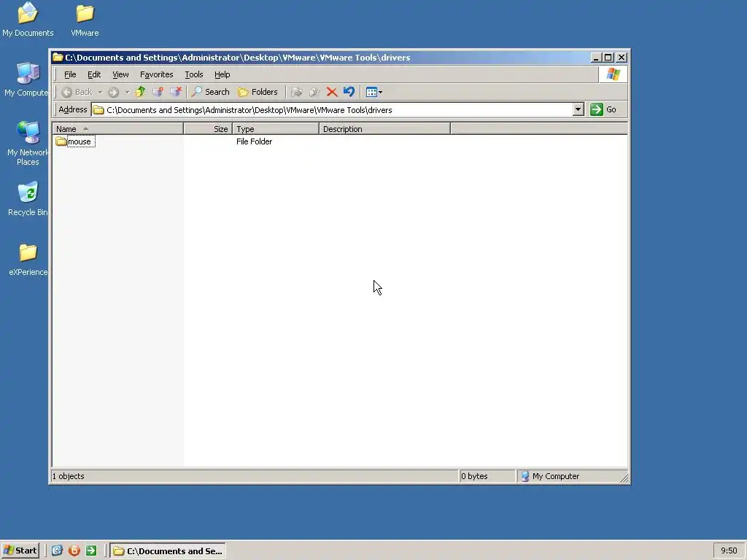Viewport: 747px width, 560px height.
Task: Open the File menu
Action: coord(70,74)
